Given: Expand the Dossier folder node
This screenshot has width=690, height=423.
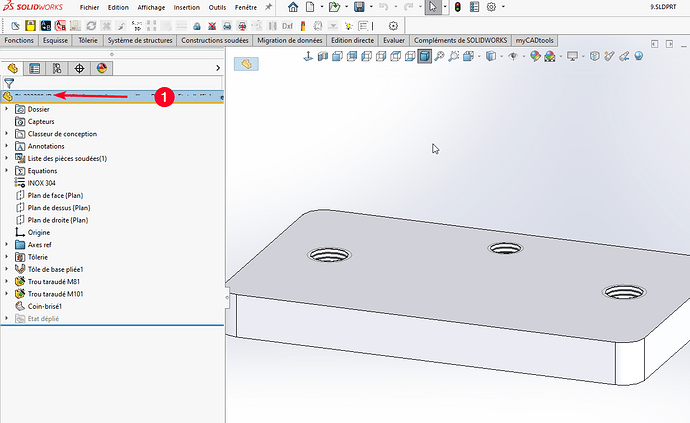Looking at the screenshot, I should pyautogui.click(x=6, y=109).
